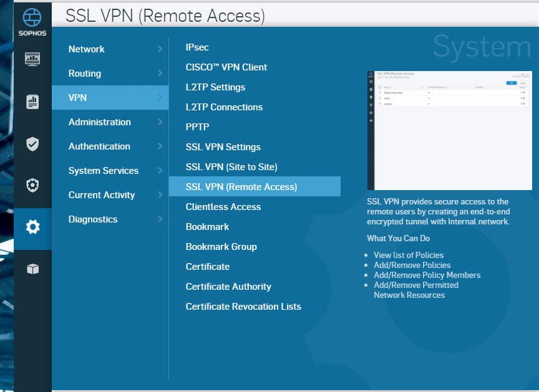
Task: Open SSL VPN (Site to Site)
Action: (x=231, y=167)
